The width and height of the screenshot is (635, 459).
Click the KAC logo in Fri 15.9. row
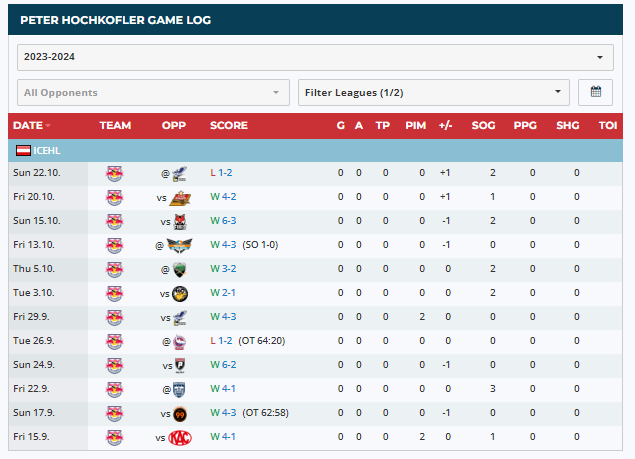(180, 437)
